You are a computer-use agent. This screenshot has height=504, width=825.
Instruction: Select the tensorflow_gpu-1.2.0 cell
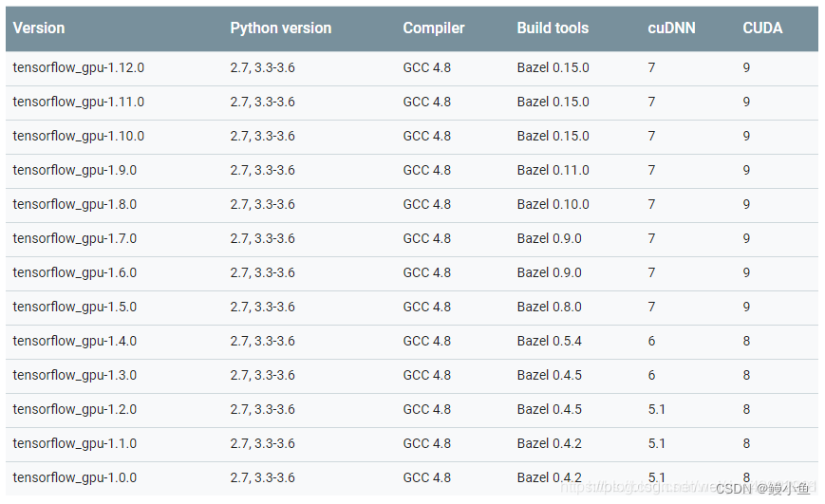tap(75, 410)
